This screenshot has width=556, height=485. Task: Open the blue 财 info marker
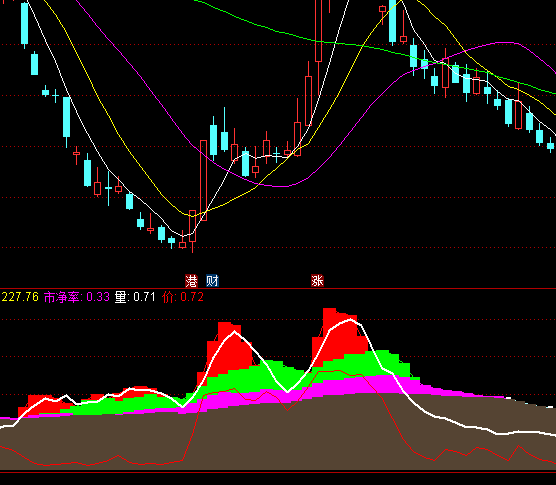(212, 281)
